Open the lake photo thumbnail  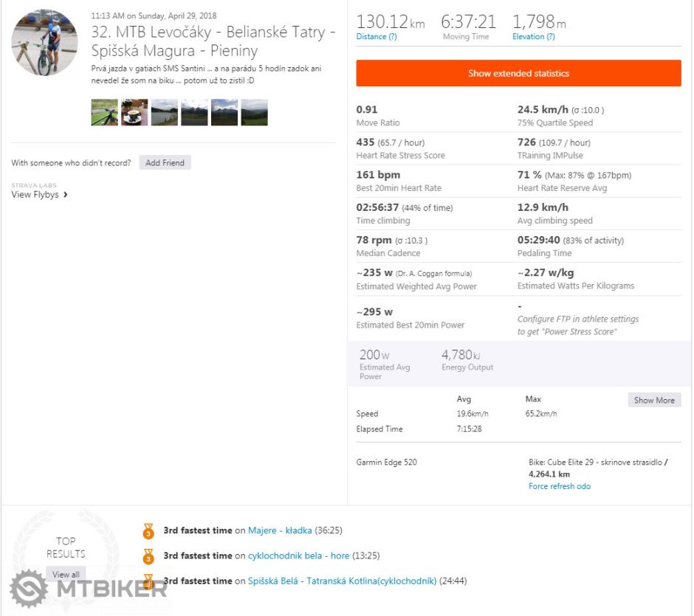click(164, 112)
